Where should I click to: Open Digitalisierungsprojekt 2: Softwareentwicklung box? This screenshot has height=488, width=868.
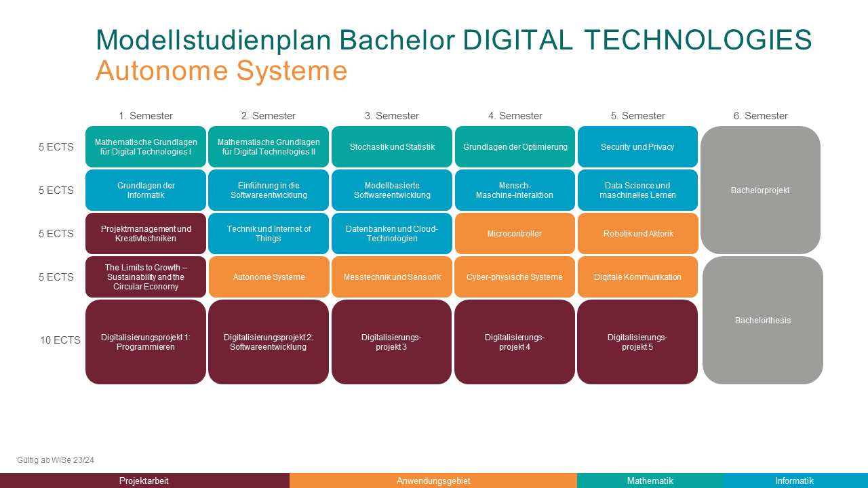tap(269, 342)
